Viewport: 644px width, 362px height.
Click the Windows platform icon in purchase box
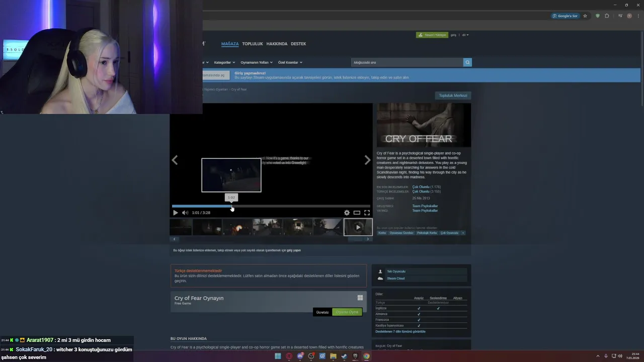(360, 298)
